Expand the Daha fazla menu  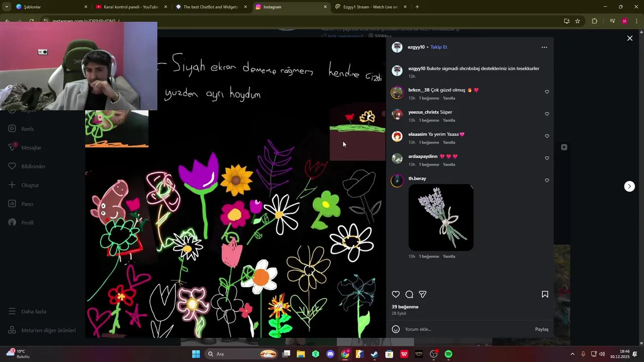pyautogui.click(x=27, y=312)
